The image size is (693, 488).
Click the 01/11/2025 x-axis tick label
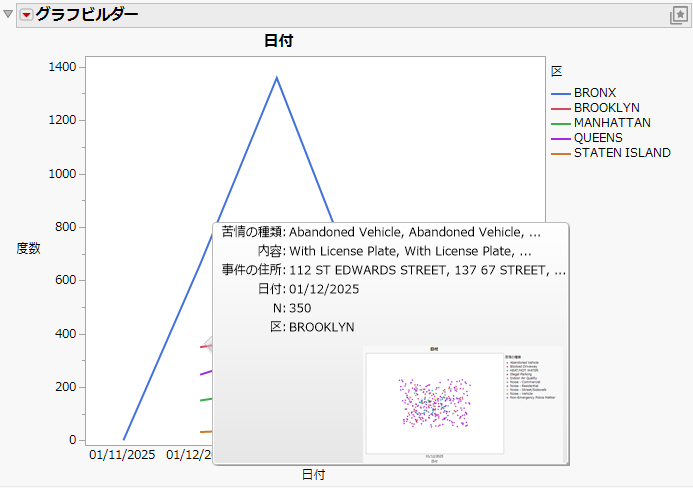[x=122, y=455]
